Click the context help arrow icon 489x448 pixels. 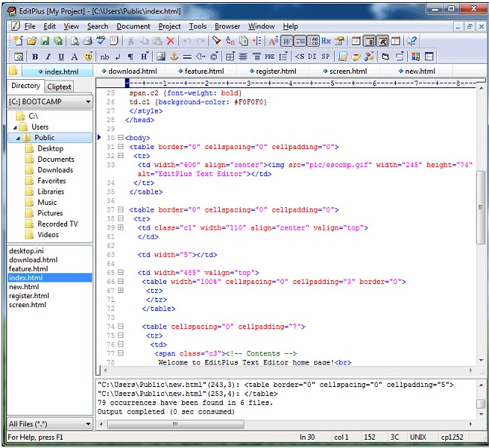pos(412,41)
